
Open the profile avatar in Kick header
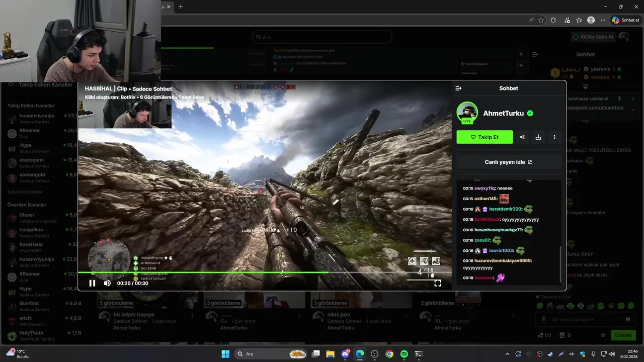(624, 37)
